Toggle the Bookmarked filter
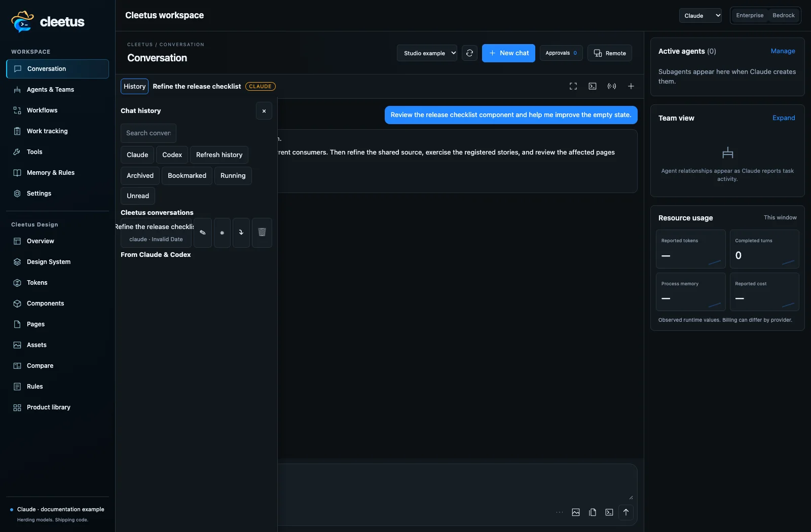811x532 pixels. click(x=187, y=176)
